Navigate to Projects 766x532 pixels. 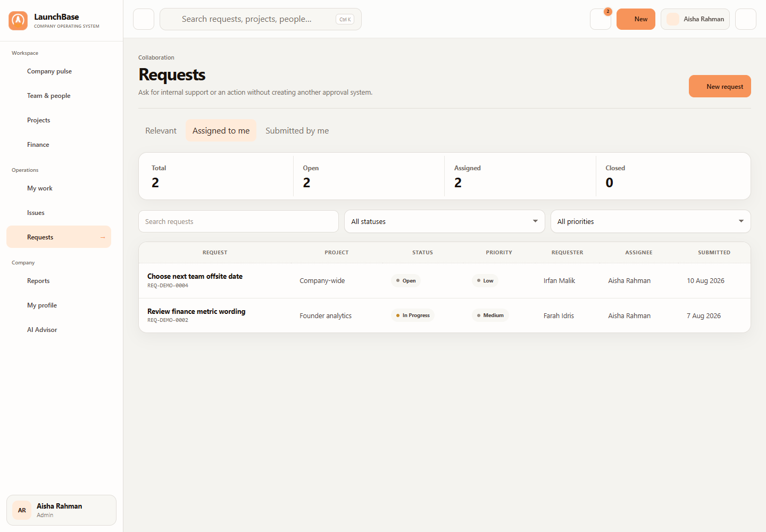click(x=59, y=120)
